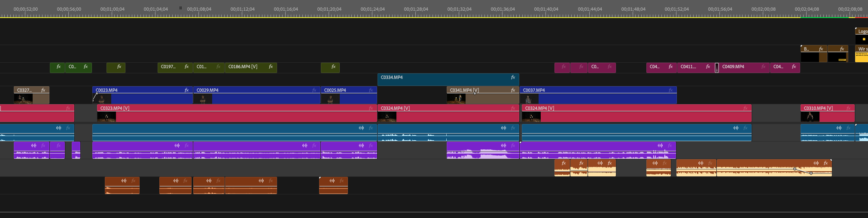Click the lower volume keyframe on the orange audio clip
868x218 pixels.
click(811, 173)
